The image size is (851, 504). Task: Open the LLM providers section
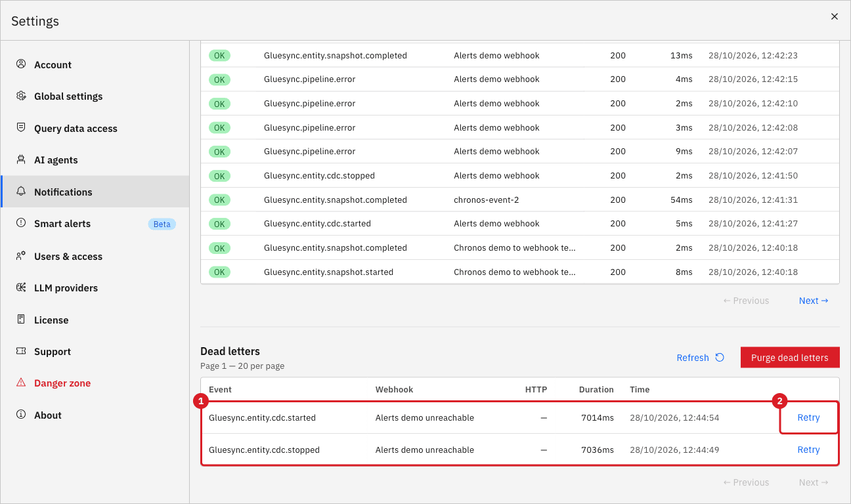pyautogui.click(x=95, y=287)
